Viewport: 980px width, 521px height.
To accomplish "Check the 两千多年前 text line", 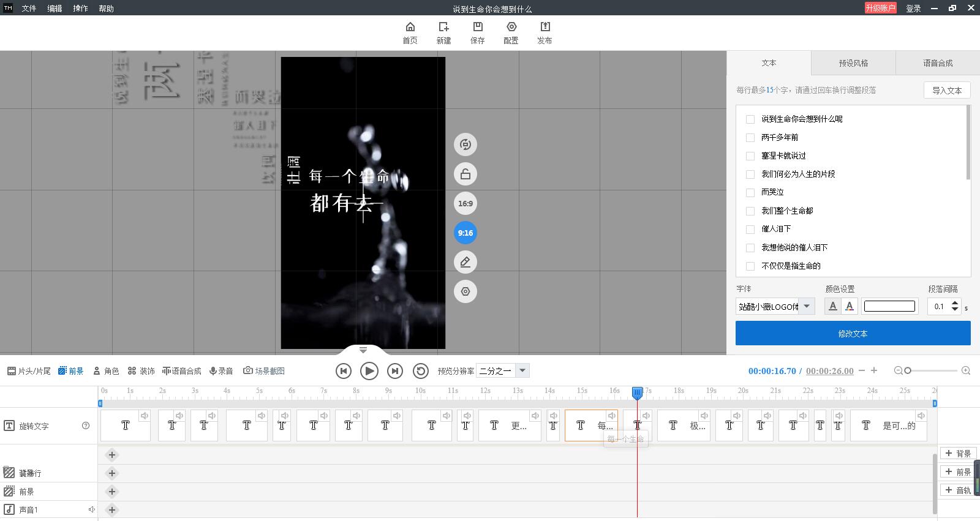I will coord(750,138).
